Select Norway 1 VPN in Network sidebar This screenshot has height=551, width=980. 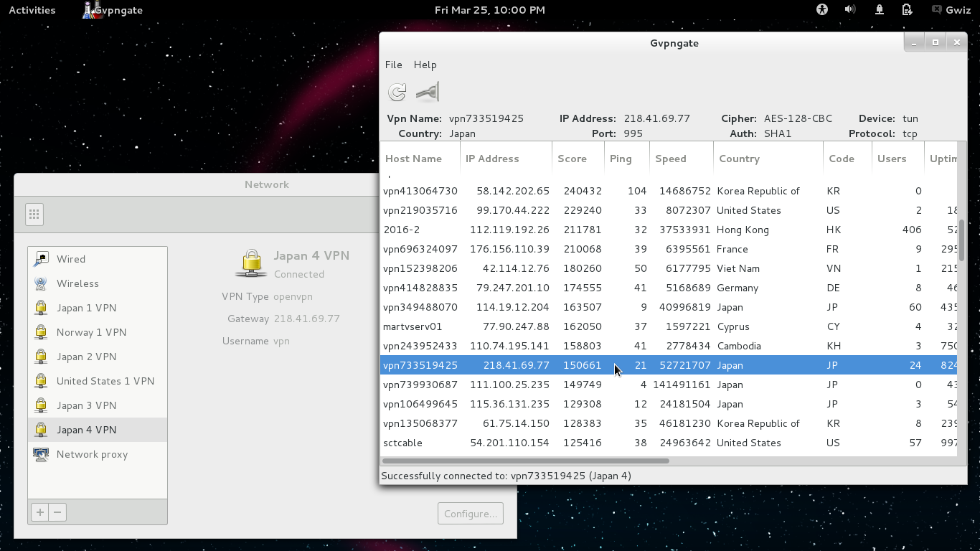98,332
